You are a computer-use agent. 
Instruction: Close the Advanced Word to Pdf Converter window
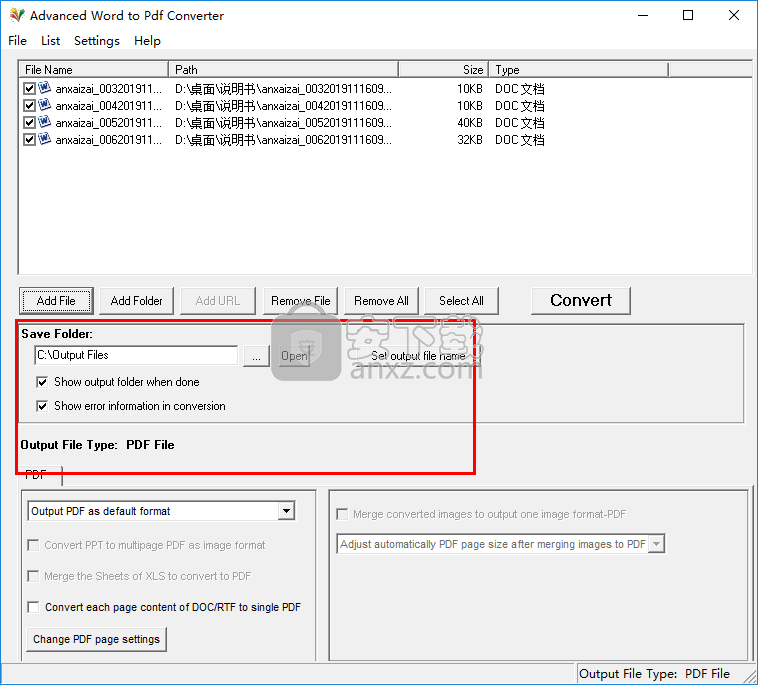pos(734,15)
